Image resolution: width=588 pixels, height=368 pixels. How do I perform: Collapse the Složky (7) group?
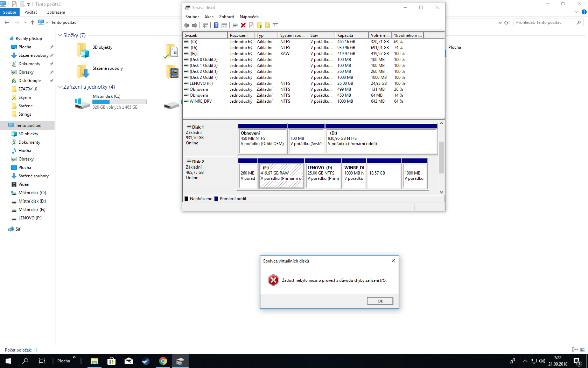pyautogui.click(x=60, y=35)
